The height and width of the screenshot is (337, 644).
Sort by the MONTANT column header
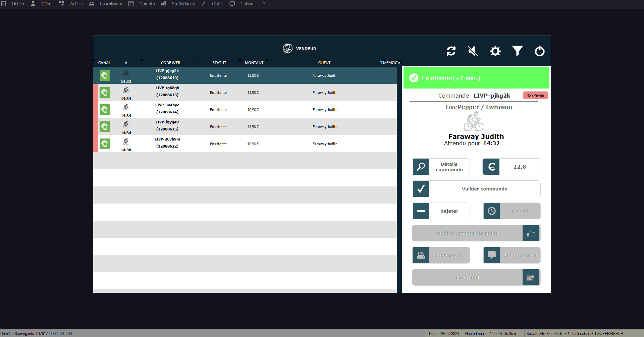click(254, 63)
